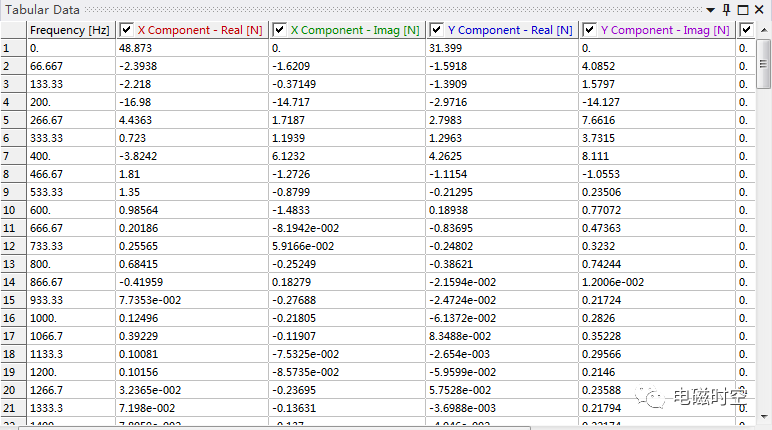Close the Tabular Data panel
The height and width of the screenshot is (430, 772).
(759, 10)
